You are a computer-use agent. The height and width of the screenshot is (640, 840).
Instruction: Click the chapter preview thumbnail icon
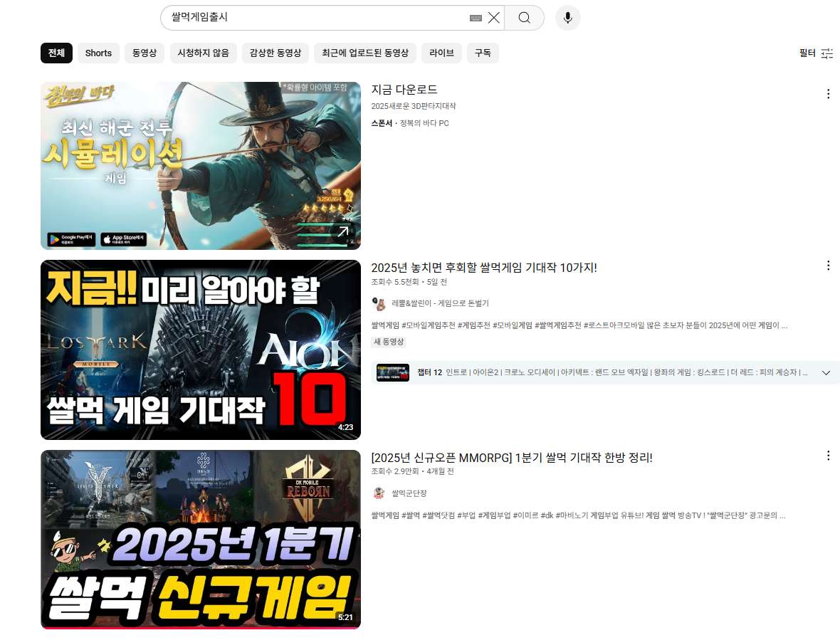tap(393, 372)
